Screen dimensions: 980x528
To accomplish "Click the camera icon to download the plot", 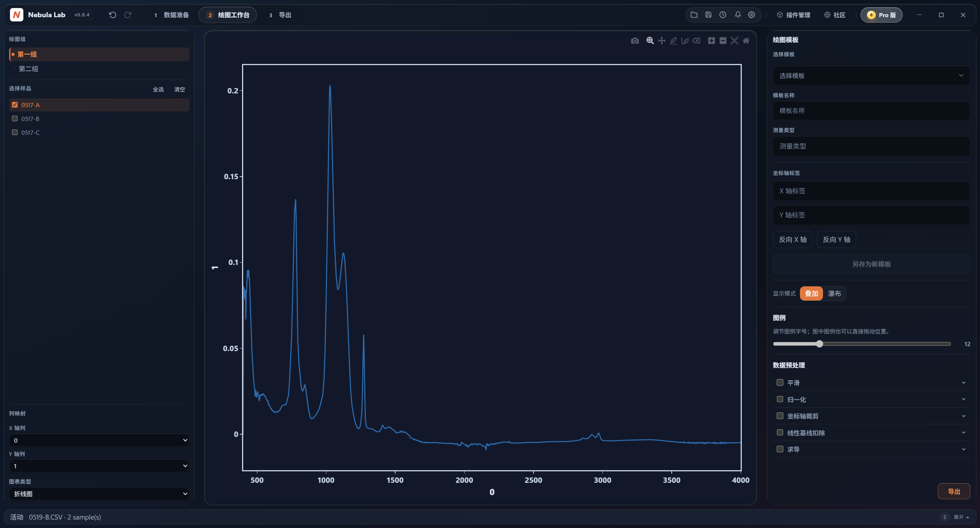I will pyautogui.click(x=635, y=41).
